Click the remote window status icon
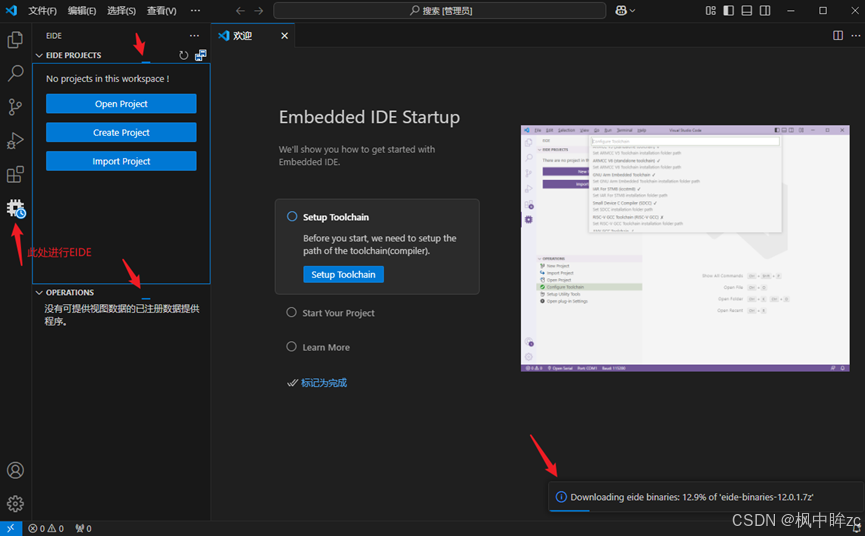The width and height of the screenshot is (865, 536). (x=10, y=528)
